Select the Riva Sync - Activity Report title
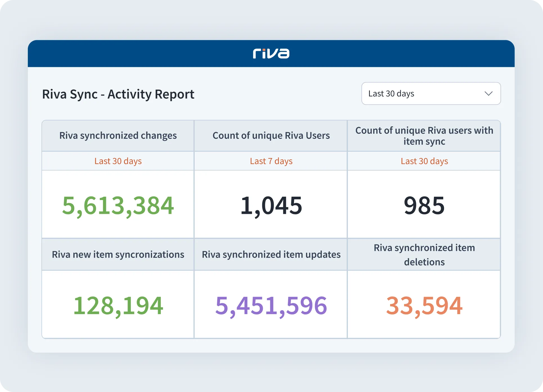The height and width of the screenshot is (392, 543). pos(118,94)
